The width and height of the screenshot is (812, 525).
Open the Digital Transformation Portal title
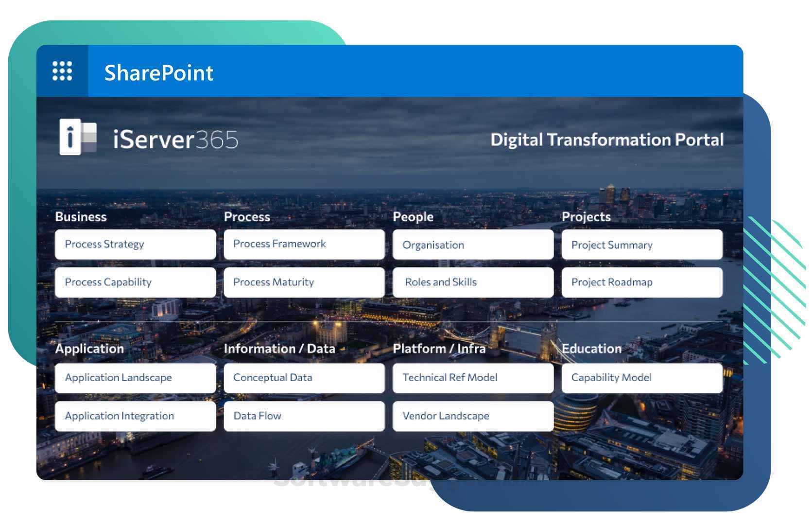click(607, 140)
